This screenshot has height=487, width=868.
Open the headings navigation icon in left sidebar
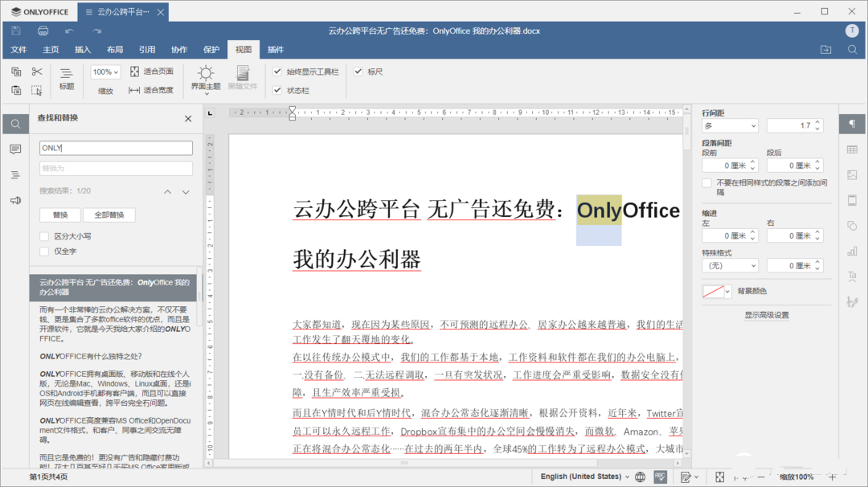pyautogui.click(x=15, y=175)
